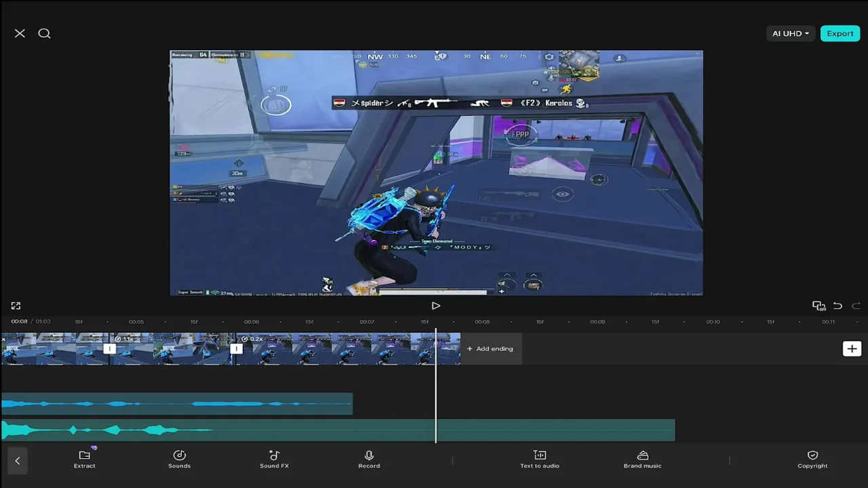
Task: Select the clip labeled 0.2x speed
Action: tap(348, 348)
